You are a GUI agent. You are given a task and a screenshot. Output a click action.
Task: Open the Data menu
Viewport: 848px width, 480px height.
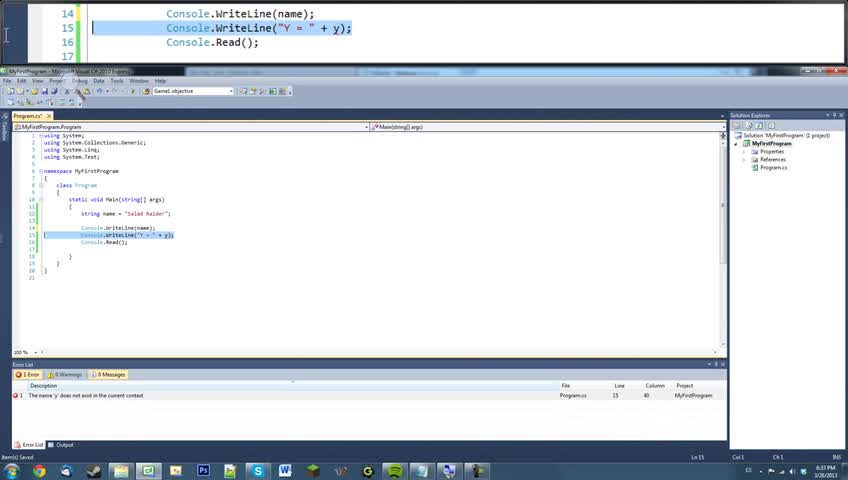(98, 81)
